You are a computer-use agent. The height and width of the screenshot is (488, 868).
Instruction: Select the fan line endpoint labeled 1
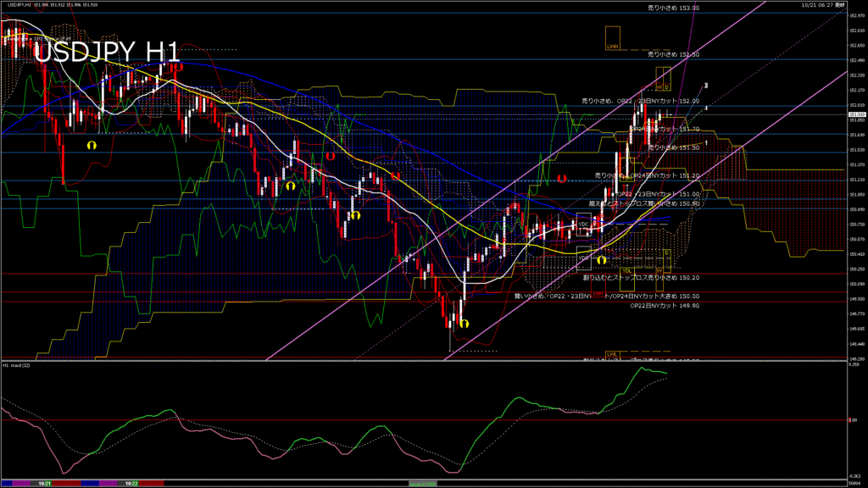click(706, 142)
